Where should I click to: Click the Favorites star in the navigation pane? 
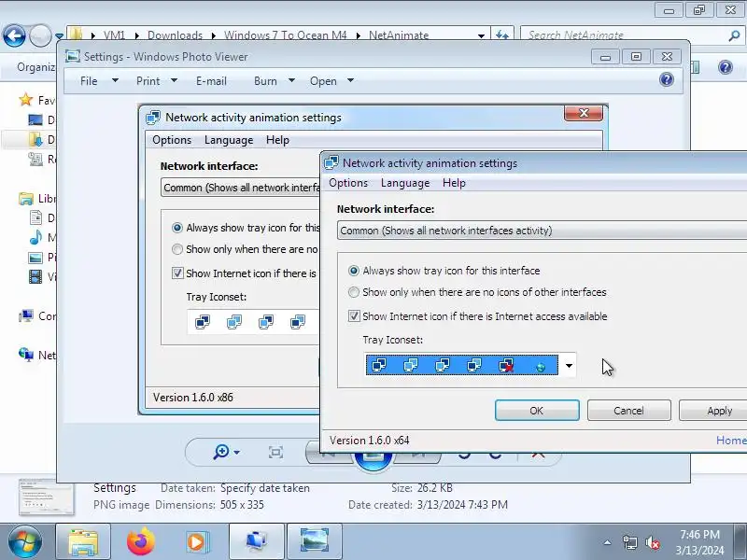click(25, 100)
